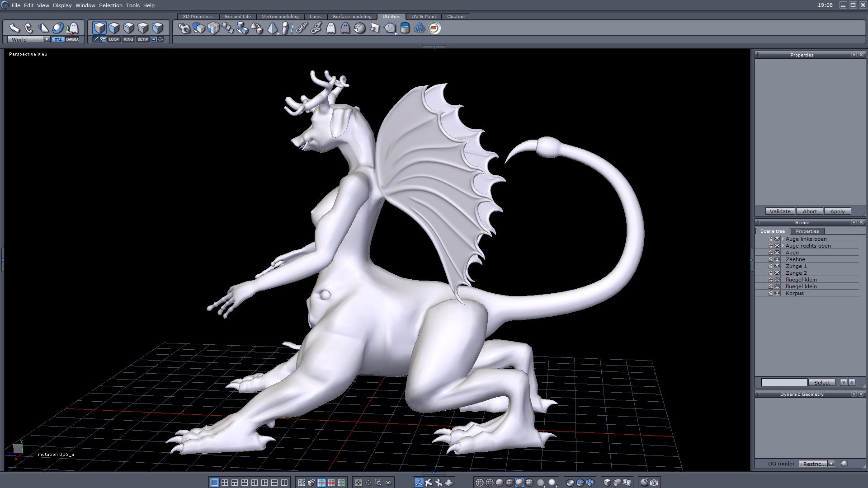Click the double chain link utility icon
Screen dimensions: 868x488
coord(316,28)
